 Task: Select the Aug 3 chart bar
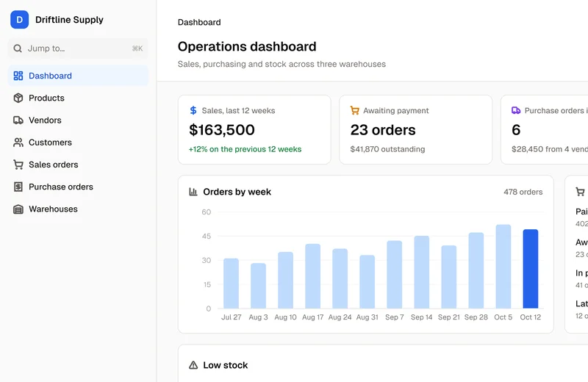(259, 286)
